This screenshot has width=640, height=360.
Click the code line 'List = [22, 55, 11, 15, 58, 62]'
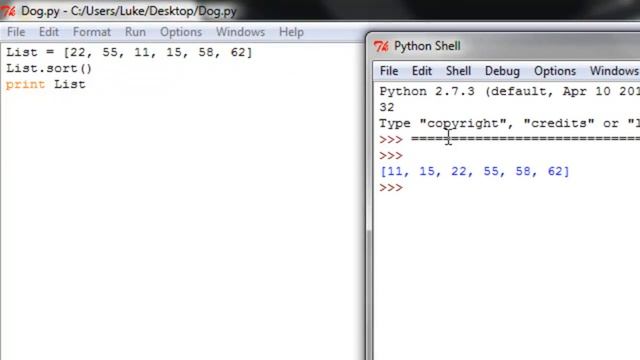pyautogui.click(x=129, y=52)
